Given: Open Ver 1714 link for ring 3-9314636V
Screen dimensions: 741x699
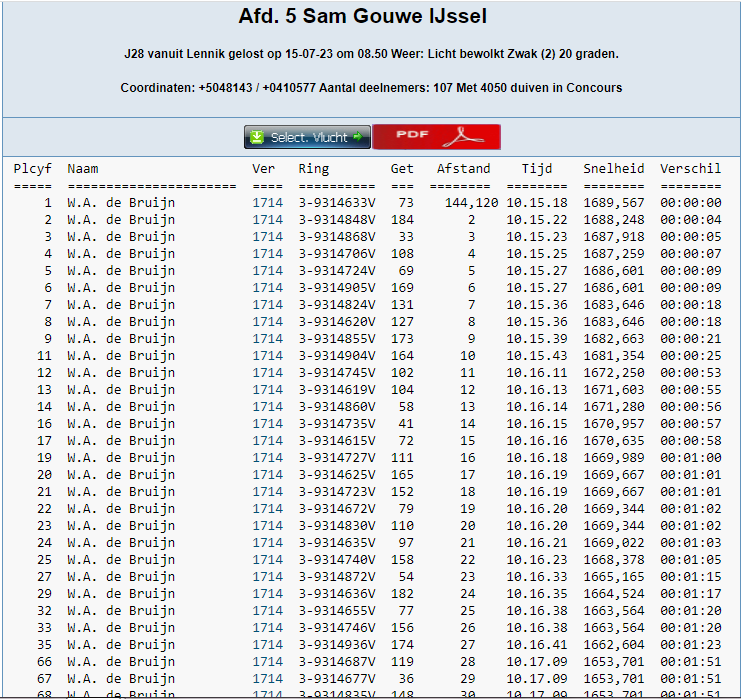Looking at the screenshot, I should point(267,594).
